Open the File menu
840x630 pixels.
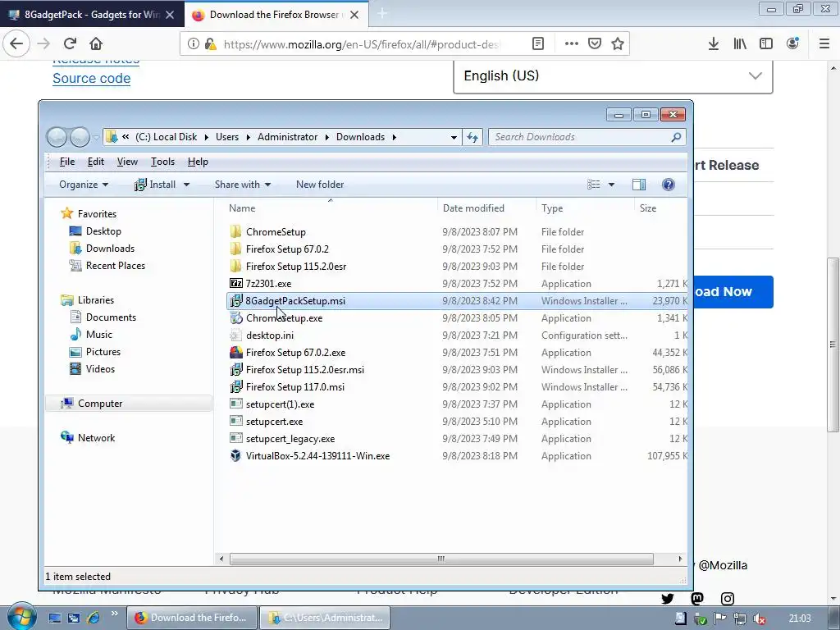coord(67,162)
